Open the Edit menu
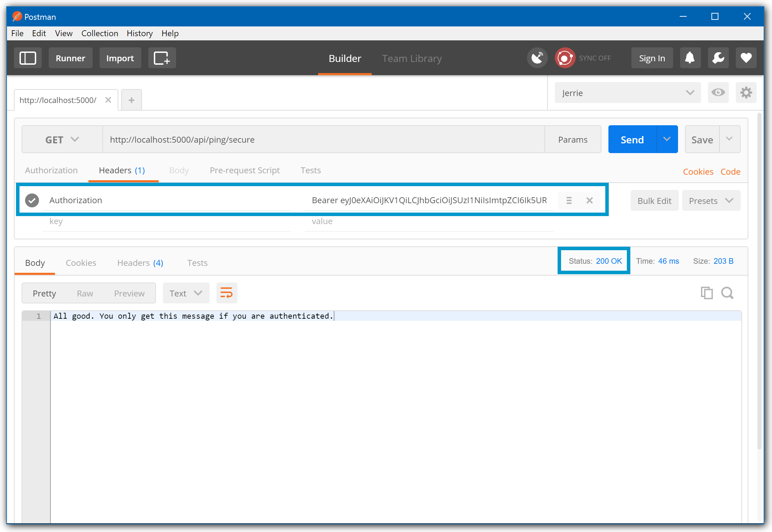Screen dimensions: 772x532 coord(39,33)
